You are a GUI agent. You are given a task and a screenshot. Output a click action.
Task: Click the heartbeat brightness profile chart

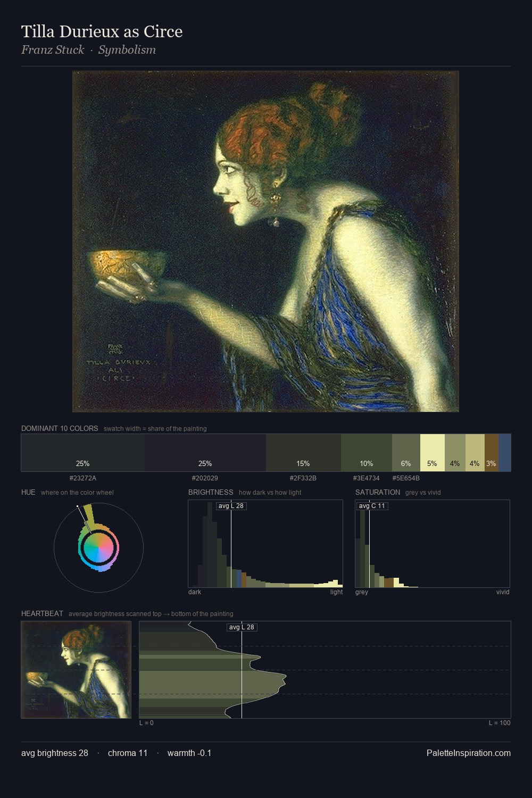[325, 670]
